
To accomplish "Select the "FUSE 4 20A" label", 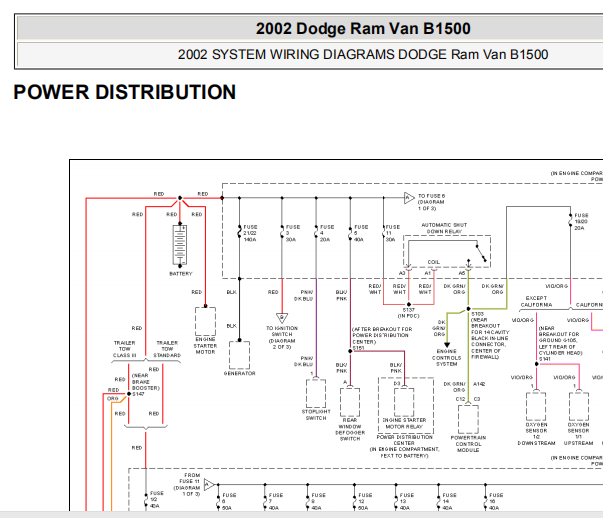I will [327, 233].
